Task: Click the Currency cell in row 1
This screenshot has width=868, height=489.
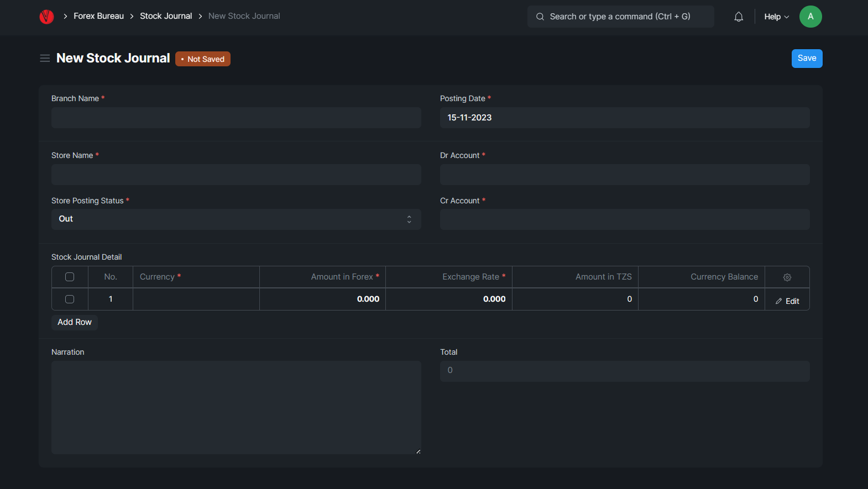Action: [x=196, y=299]
